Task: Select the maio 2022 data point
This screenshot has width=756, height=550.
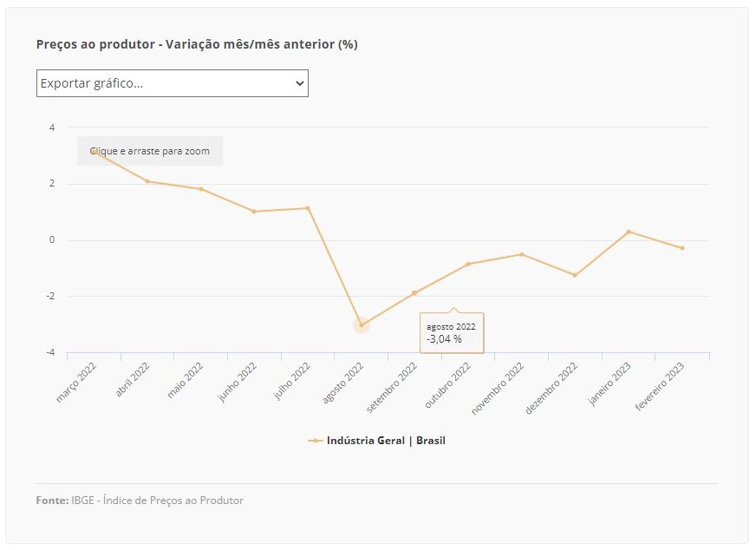Action: tap(201, 189)
